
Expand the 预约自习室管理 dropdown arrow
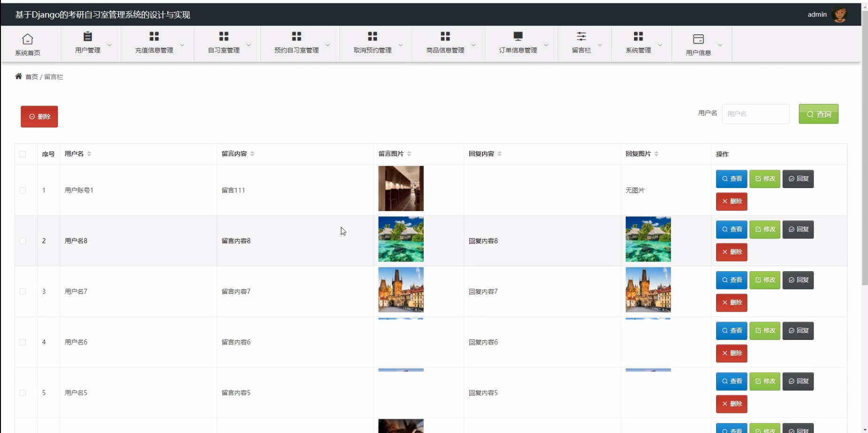[328, 45]
